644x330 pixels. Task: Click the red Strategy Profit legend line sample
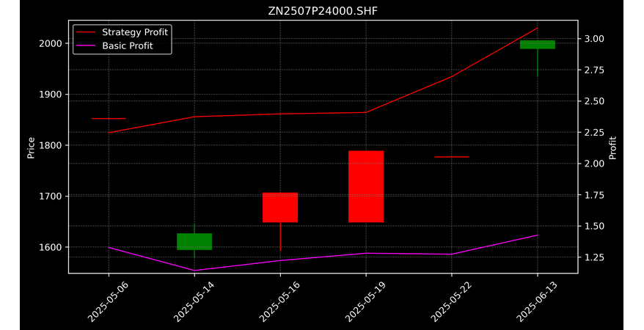pos(86,32)
